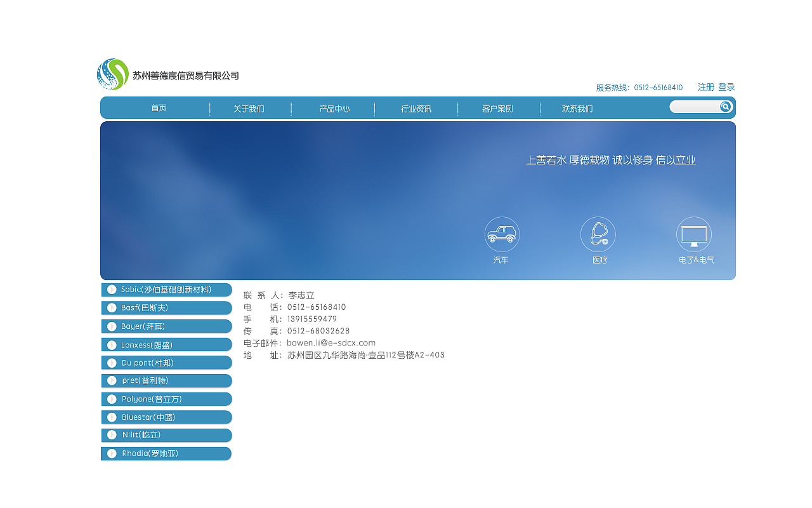Click address 苏州园区九华路海尚·壹品112号楼A2-403
The image size is (812, 508).
point(366,355)
